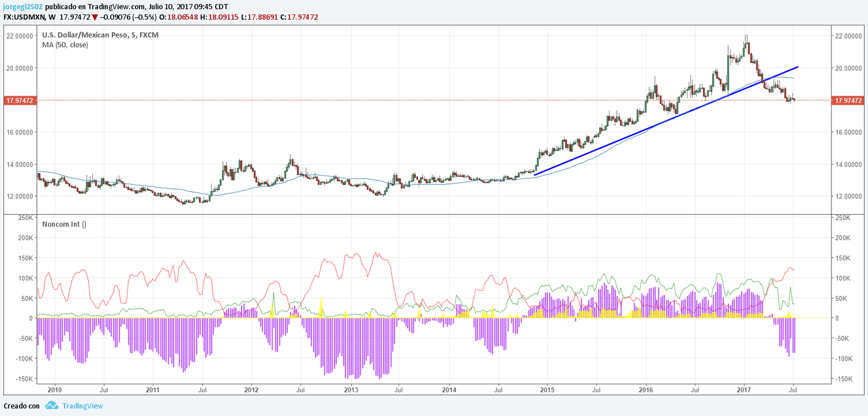
Task: Click 14.00000 on the left price axis
Action: click(x=20, y=164)
